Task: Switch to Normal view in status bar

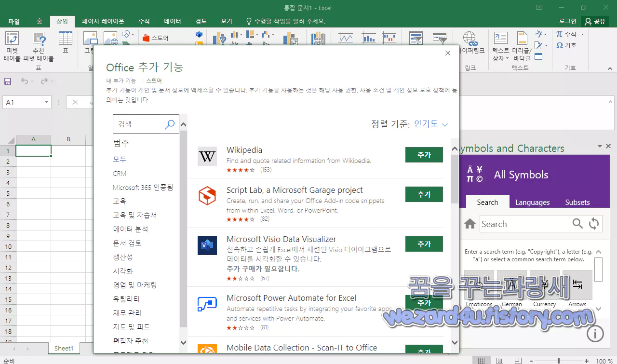Action: pos(481,360)
